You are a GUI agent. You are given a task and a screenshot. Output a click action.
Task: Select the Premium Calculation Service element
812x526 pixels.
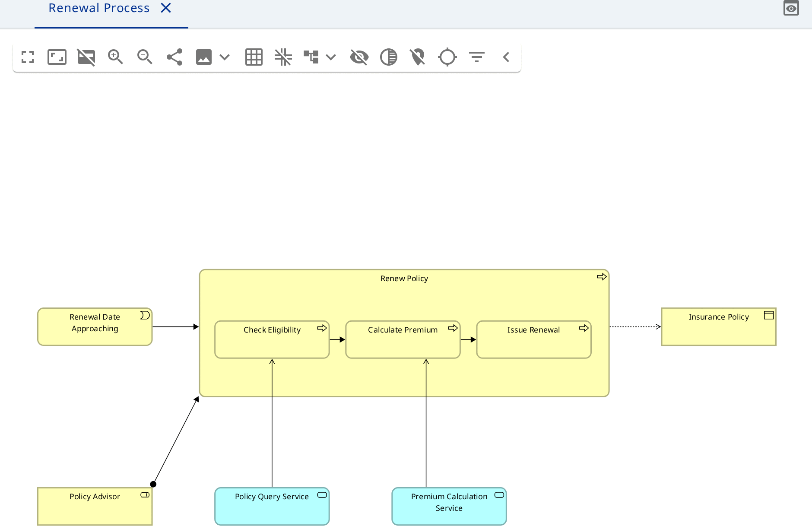(x=449, y=506)
